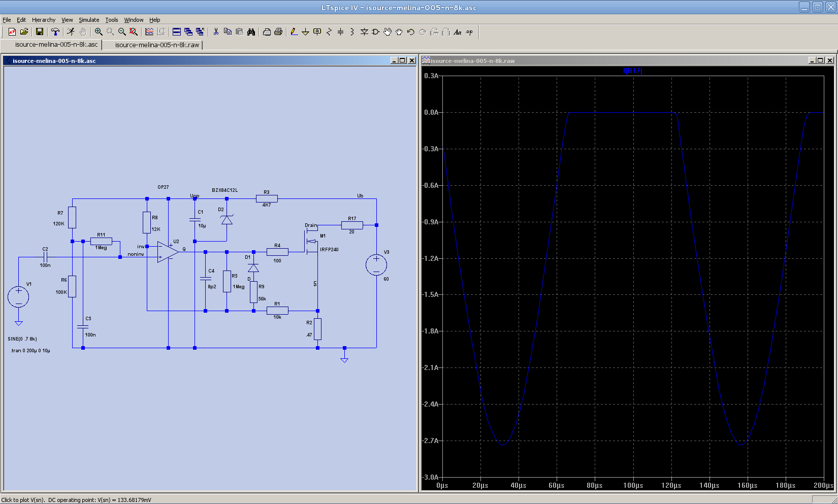Screen dimensions: 838x504
Task: Click the Run simulation icon
Action: coord(71,31)
